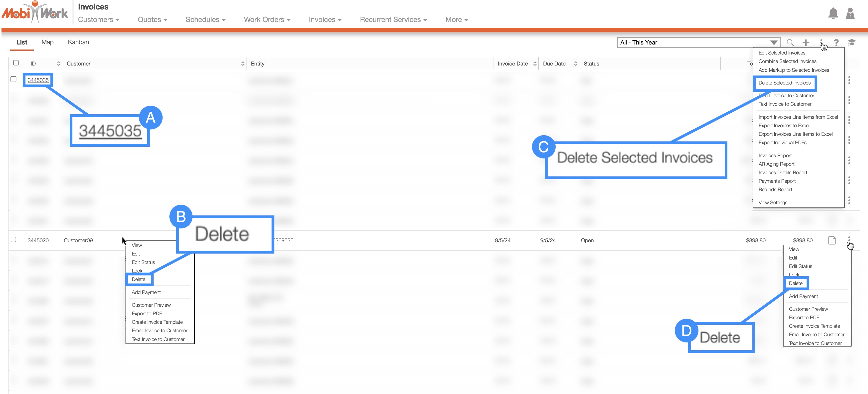Viewport: 868px width, 394px height.
Task: Click the graduation cap training icon
Action: pos(852,42)
